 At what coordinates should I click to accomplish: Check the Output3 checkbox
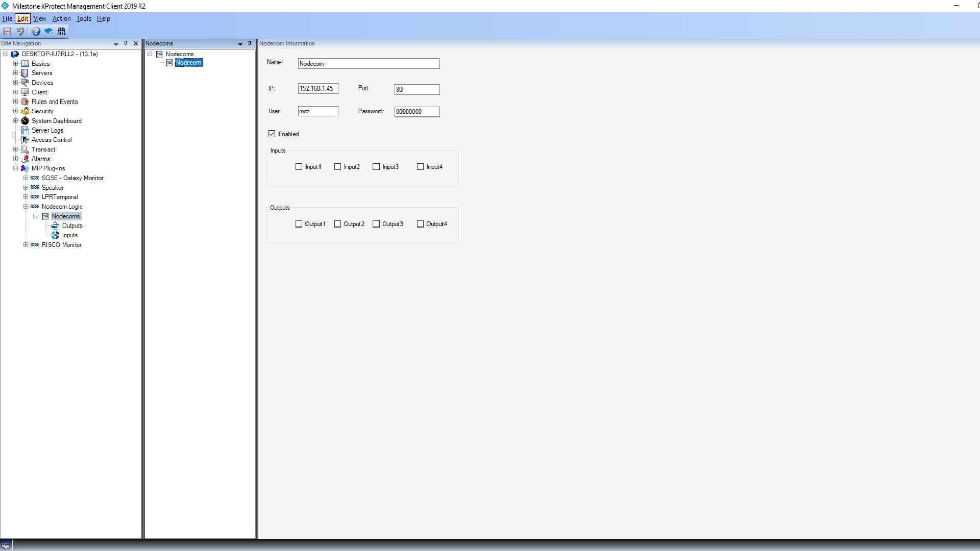(377, 224)
